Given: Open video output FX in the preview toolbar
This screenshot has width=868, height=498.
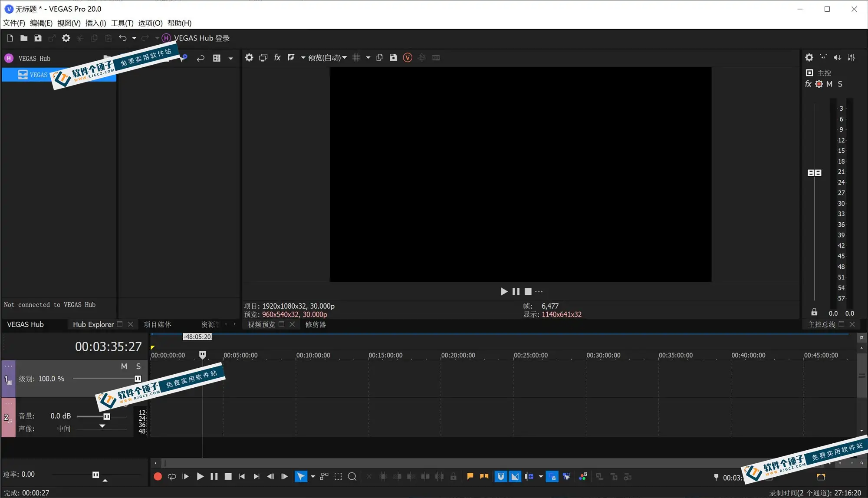Looking at the screenshot, I should [x=277, y=57].
